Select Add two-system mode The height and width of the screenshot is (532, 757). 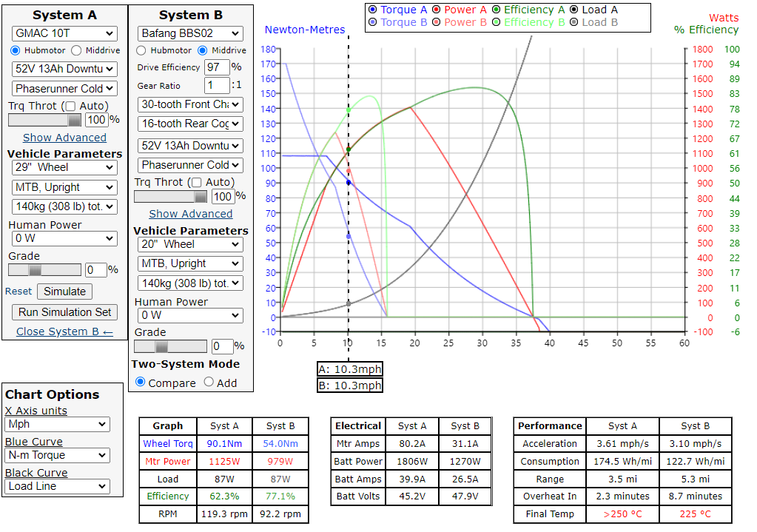coord(209,382)
